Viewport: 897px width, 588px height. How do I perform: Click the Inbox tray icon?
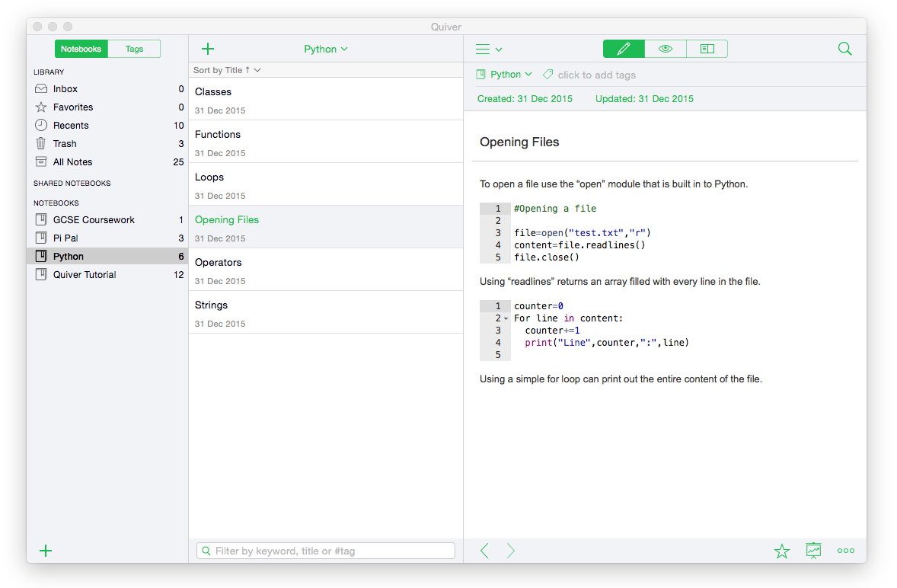tap(41, 88)
